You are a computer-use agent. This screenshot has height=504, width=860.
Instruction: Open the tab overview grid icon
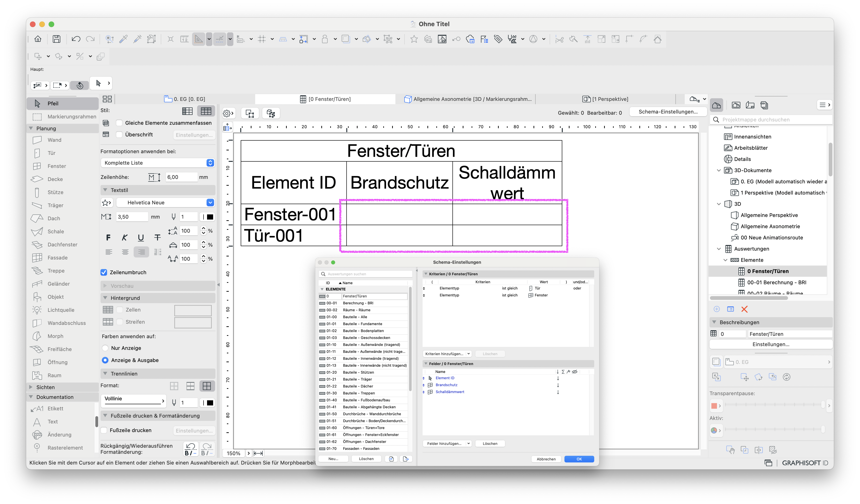(107, 99)
